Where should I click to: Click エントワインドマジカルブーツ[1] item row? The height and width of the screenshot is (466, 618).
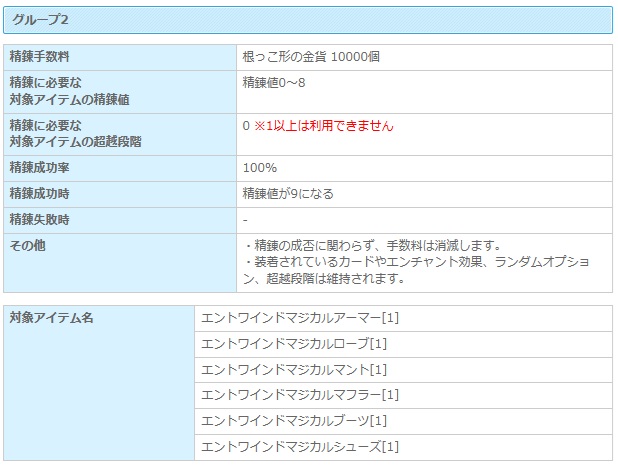294,422
